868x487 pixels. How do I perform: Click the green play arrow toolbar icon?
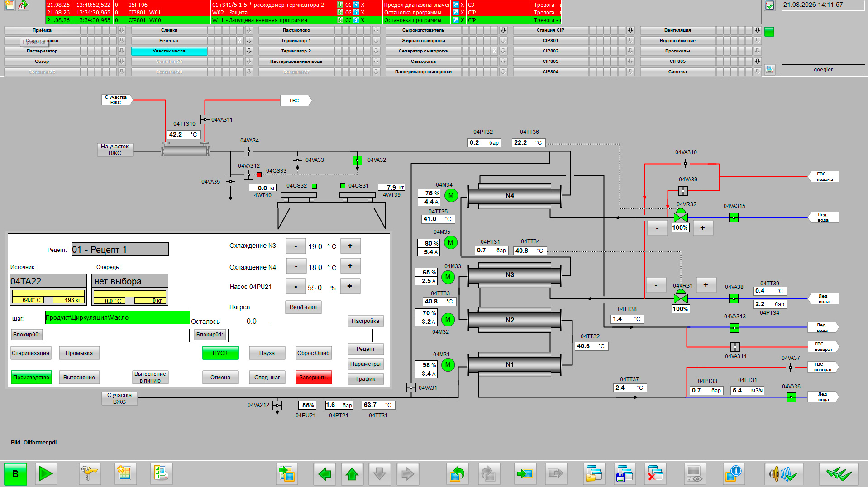(46, 474)
